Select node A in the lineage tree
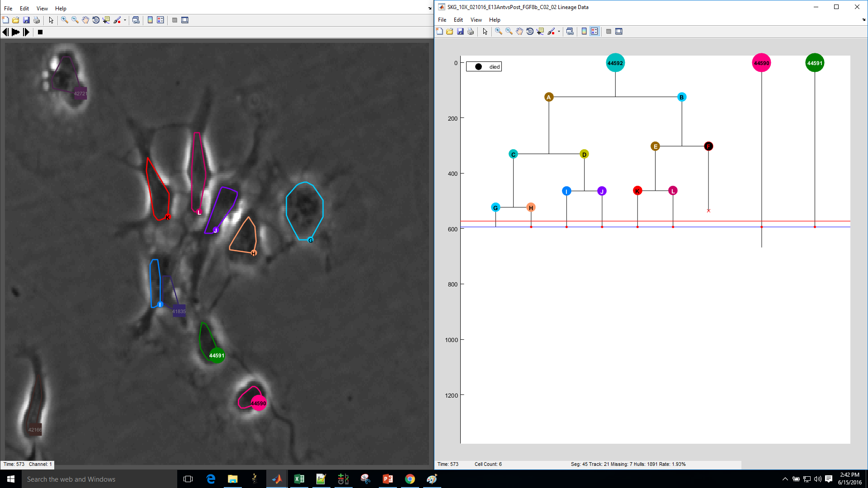The width and height of the screenshot is (868, 488). tap(549, 97)
